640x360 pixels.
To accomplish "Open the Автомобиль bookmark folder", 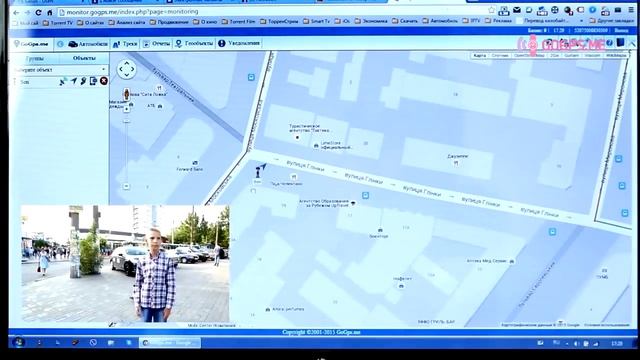I will pyautogui.click(x=440, y=20).
